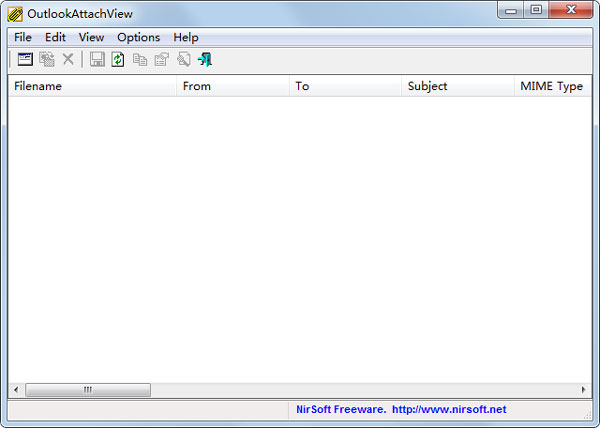This screenshot has width=600, height=428.
Task: Open the Edit menu
Action: tap(55, 37)
